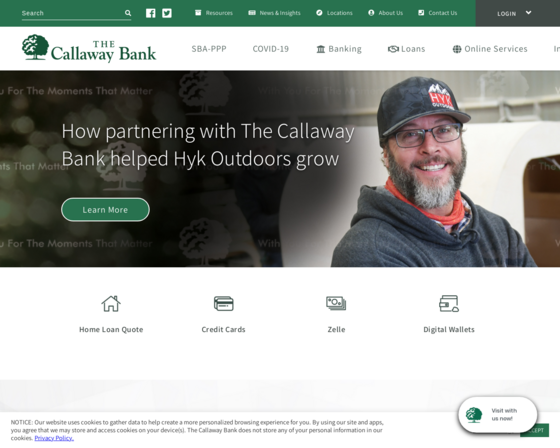Click the search magnifier icon
Viewport: 560px width, 448px height.
tap(128, 13)
